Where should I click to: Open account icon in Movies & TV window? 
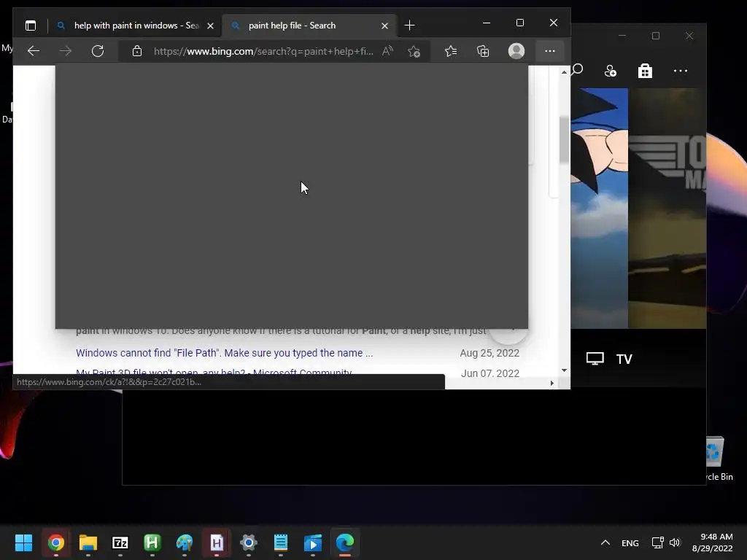611,71
